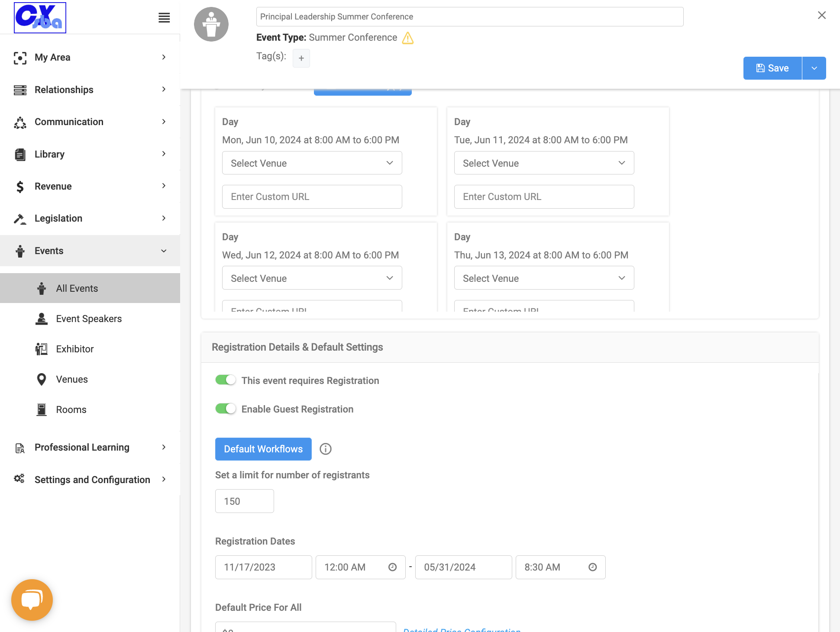Click the registration end date 05/31/2024
Viewport: 840px width, 632px height.
coord(463,567)
